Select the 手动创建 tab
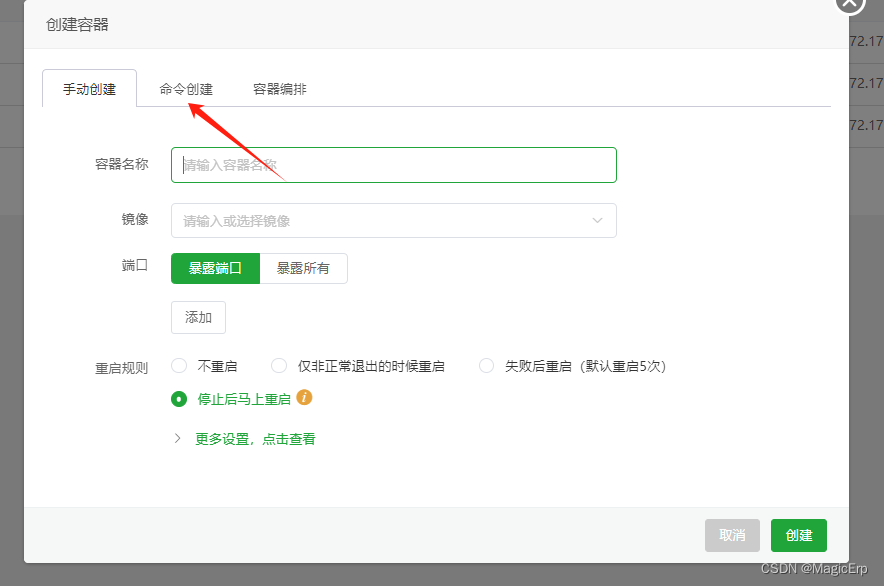The image size is (884, 586). (x=89, y=88)
